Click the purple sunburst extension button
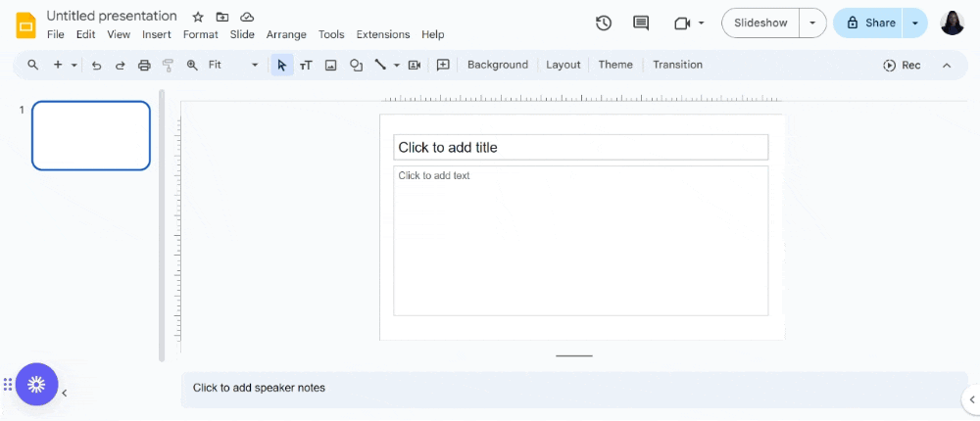The height and width of the screenshot is (421, 980). (37, 384)
